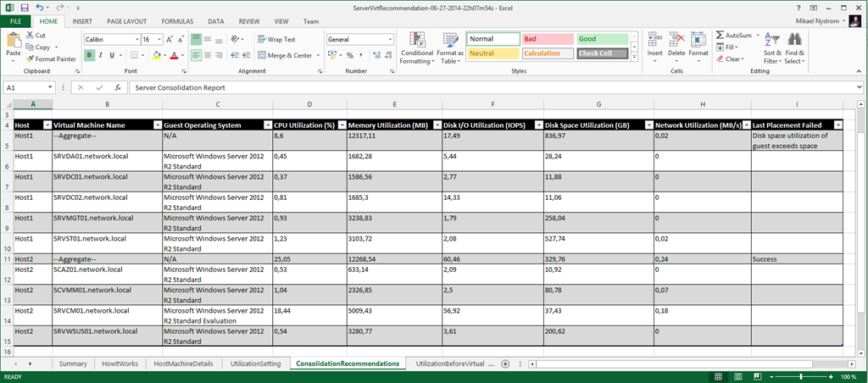This screenshot has height=383, width=868.
Task: Toggle Wrap Text for selected cells
Action: (276, 39)
